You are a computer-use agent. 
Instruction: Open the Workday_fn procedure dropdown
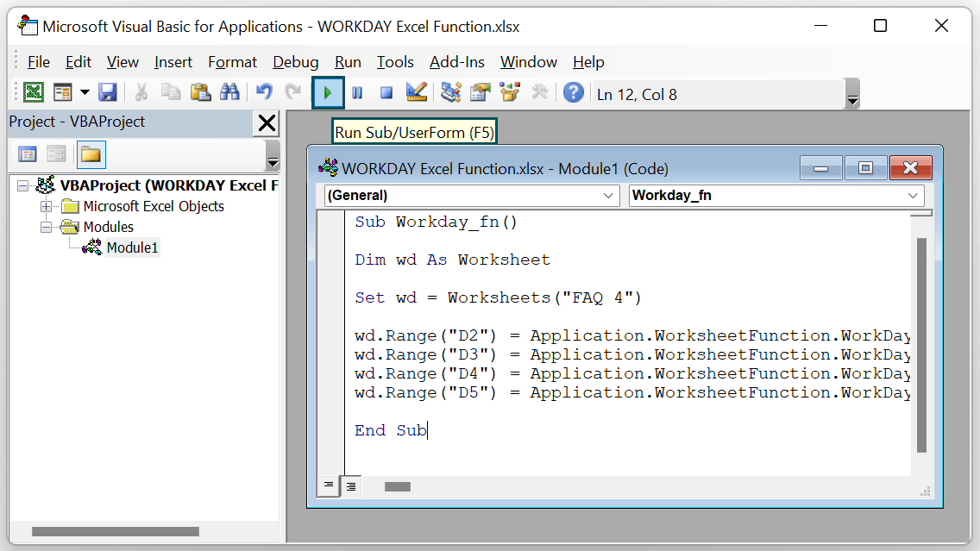(x=912, y=196)
